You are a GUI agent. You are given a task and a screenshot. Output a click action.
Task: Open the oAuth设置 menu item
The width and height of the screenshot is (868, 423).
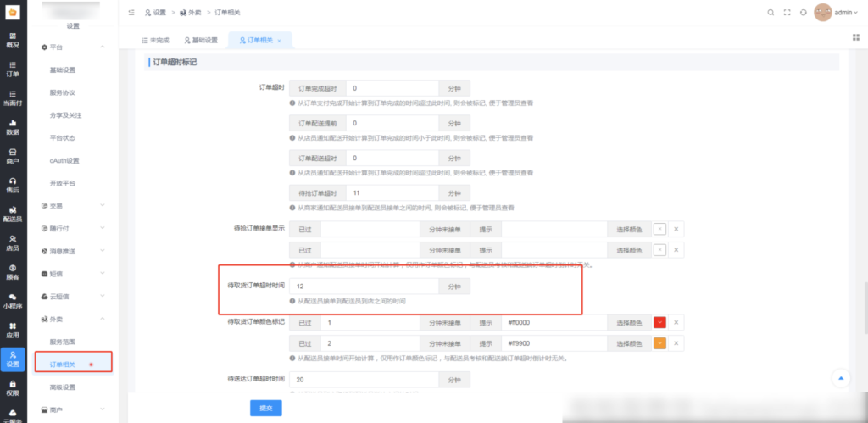[64, 160]
